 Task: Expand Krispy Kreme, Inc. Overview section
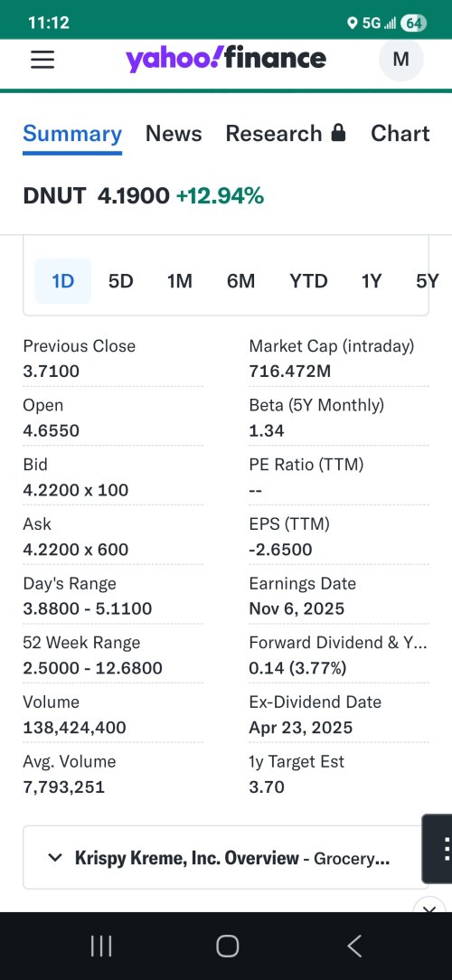pos(226,857)
